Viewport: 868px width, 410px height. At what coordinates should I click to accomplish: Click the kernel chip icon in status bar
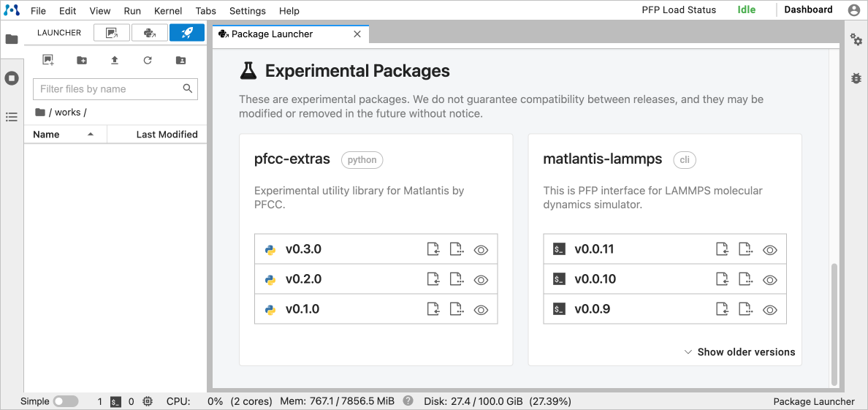pos(148,401)
